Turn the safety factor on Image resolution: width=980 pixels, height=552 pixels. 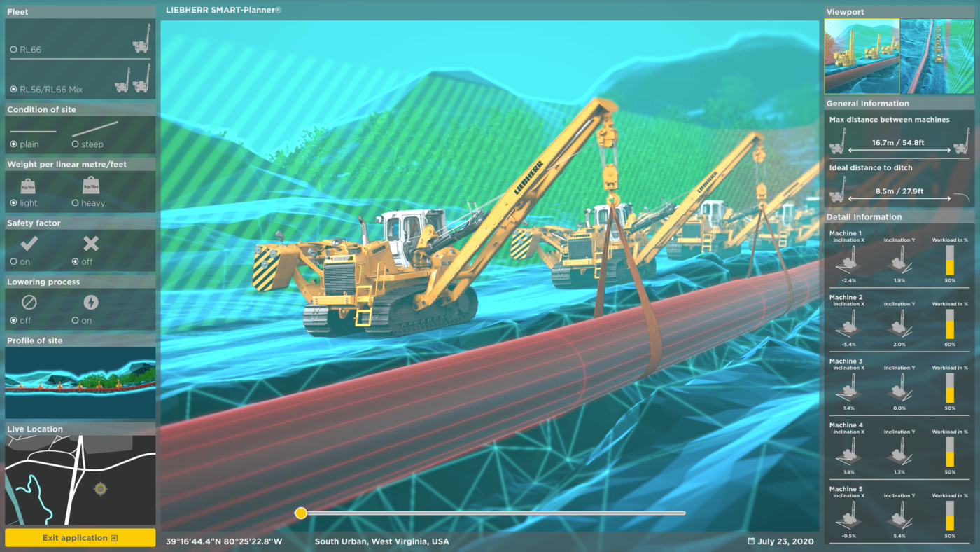(x=13, y=262)
